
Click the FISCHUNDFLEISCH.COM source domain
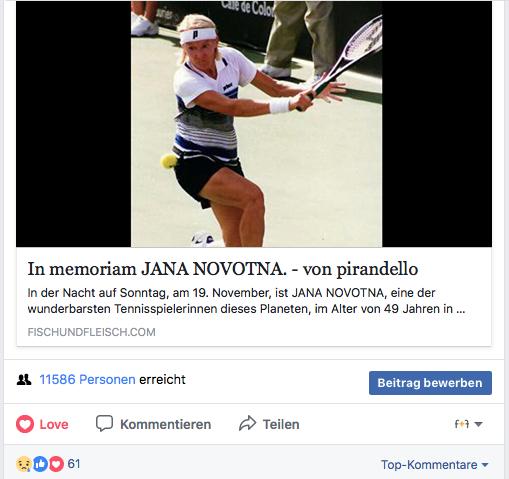(x=91, y=332)
